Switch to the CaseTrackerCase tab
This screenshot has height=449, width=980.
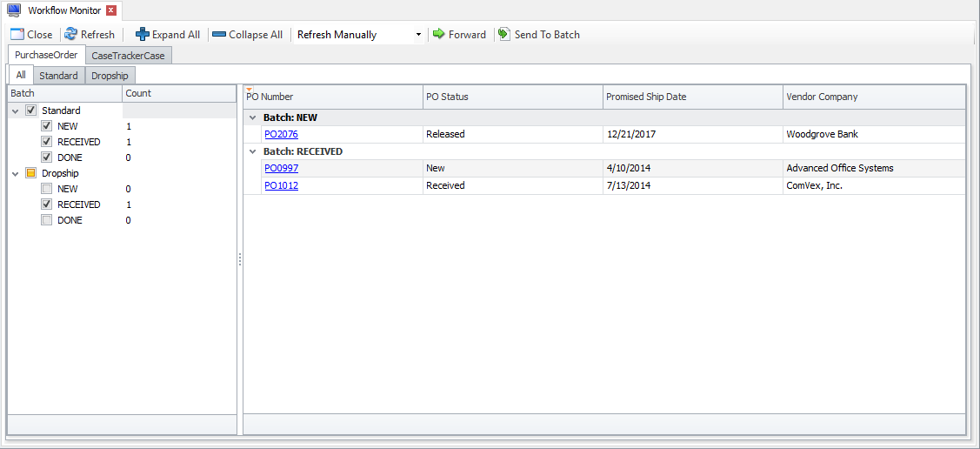[x=128, y=55]
